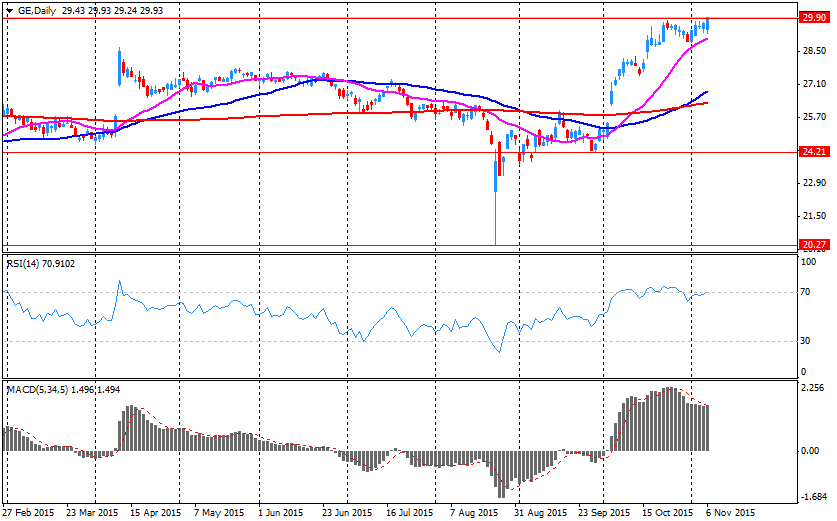Image resolution: width=837 pixels, height=521 pixels.
Task: Click the 31 Aug 2015 date label
Action: [540, 513]
